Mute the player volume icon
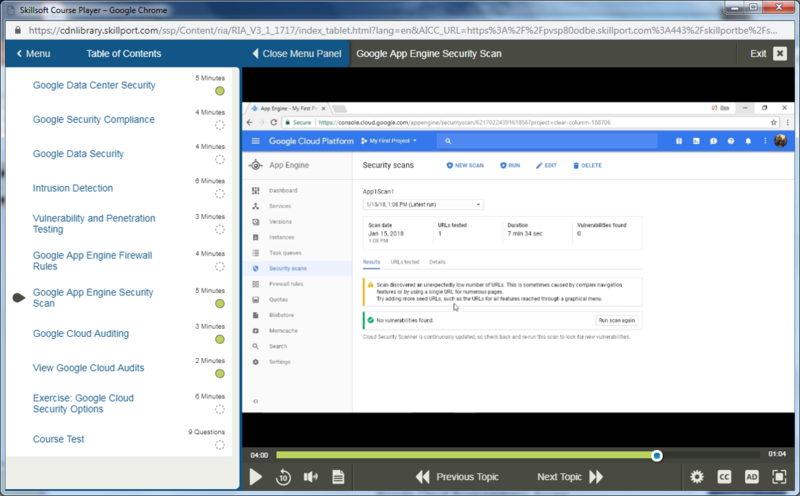This screenshot has height=496, width=800. pyautogui.click(x=310, y=477)
